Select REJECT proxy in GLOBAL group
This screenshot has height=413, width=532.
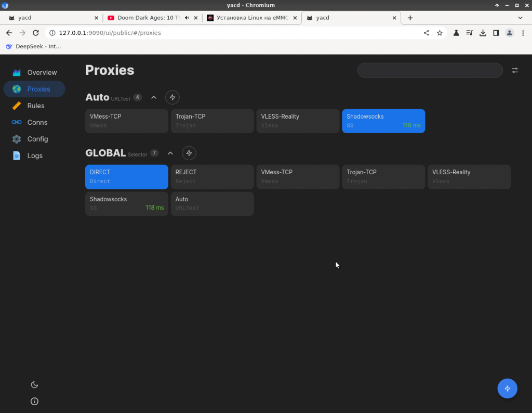click(212, 177)
